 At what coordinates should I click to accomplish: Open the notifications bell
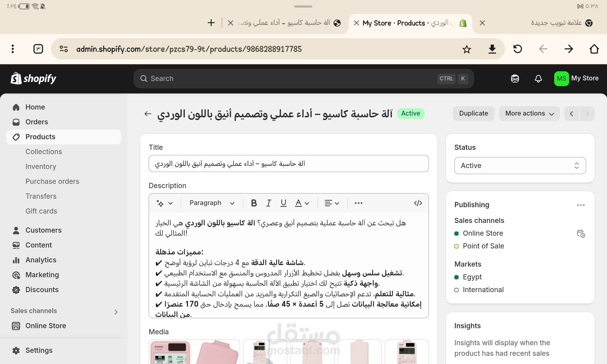(538, 79)
